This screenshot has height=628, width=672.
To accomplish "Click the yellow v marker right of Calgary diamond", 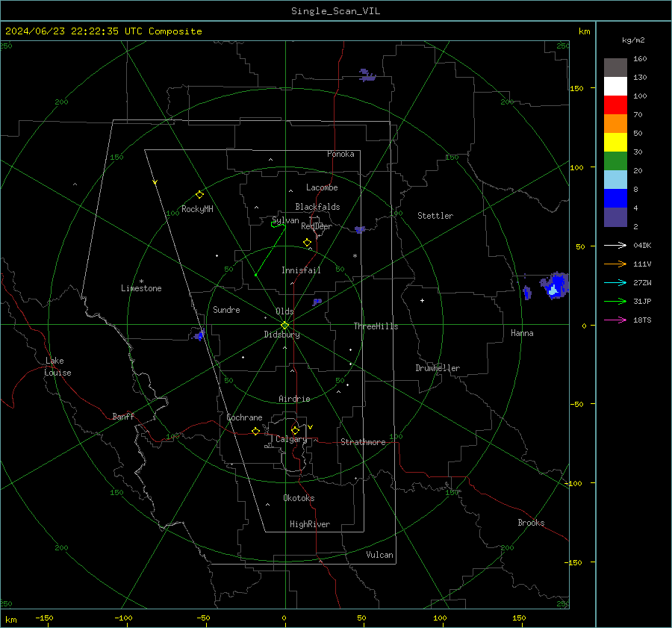I will point(311,427).
